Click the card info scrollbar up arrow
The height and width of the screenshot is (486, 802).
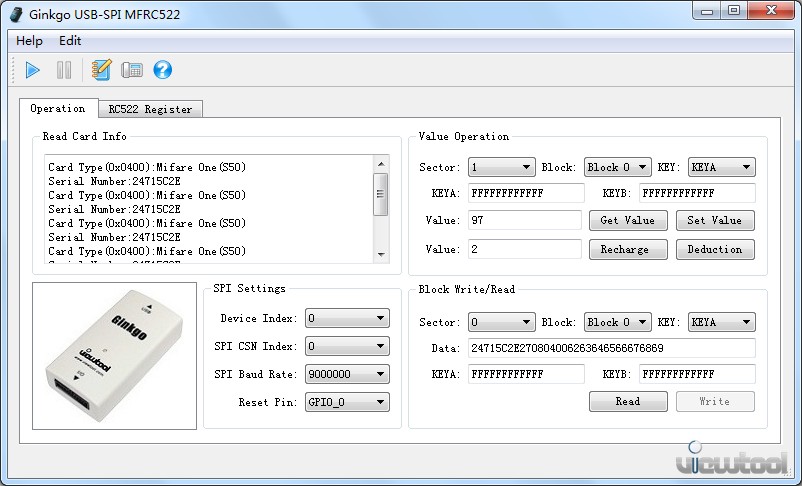pos(381,164)
